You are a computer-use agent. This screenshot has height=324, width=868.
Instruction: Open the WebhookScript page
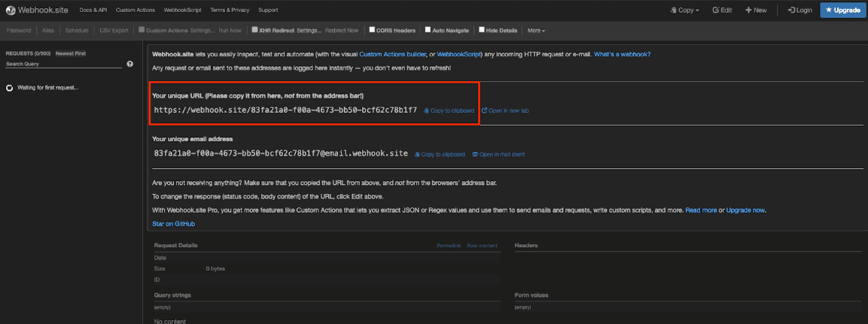(x=183, y=10)
